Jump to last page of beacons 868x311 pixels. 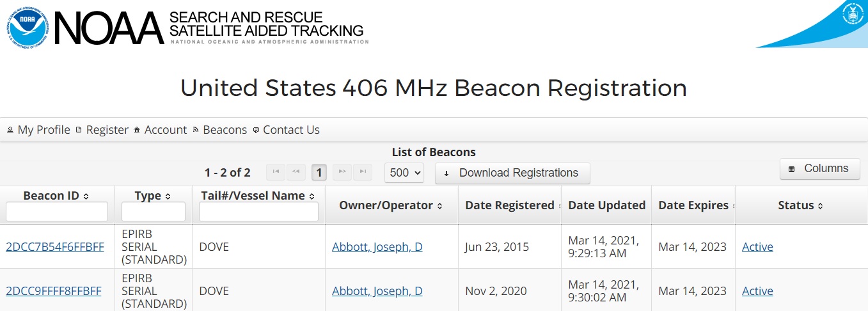click(363, 172)
